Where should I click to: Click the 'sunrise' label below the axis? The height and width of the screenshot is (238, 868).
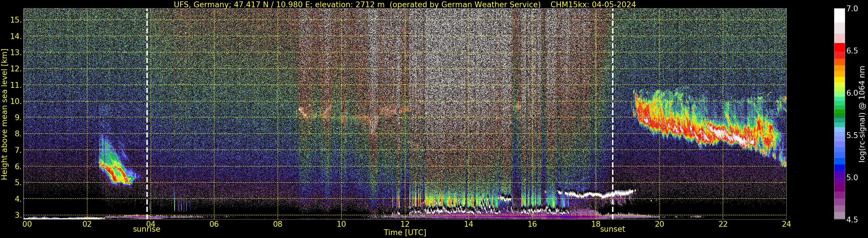147,229
